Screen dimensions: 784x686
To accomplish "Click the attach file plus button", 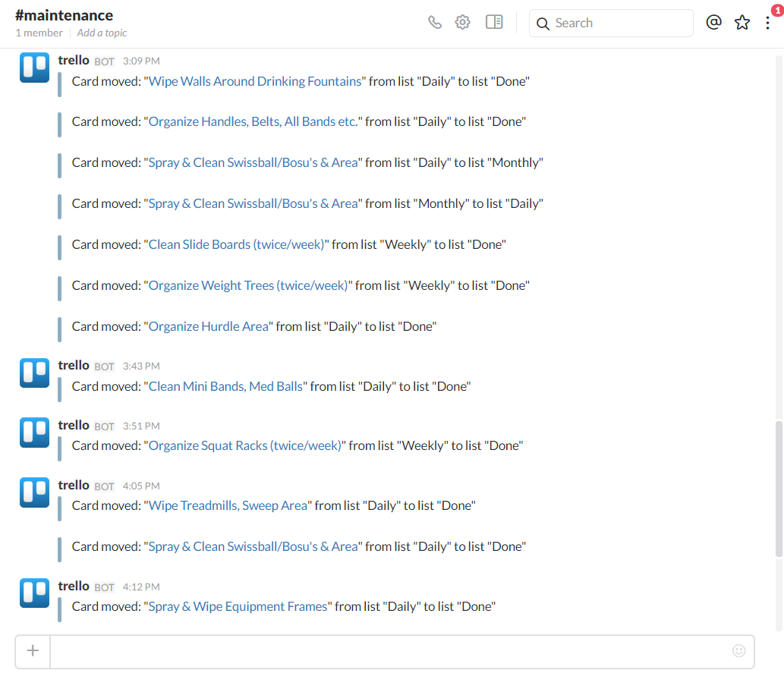I will click(33, 650).
